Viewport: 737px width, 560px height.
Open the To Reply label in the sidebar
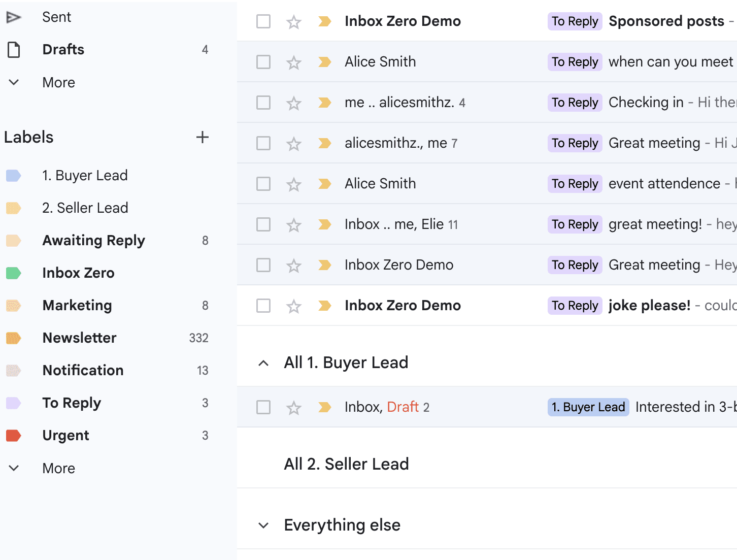coord(71,403)
